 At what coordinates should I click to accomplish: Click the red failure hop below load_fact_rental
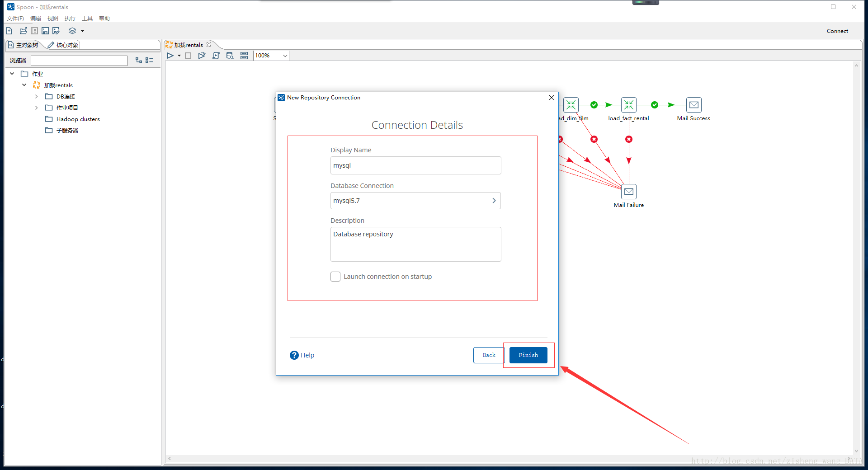[x=629, y=139]
